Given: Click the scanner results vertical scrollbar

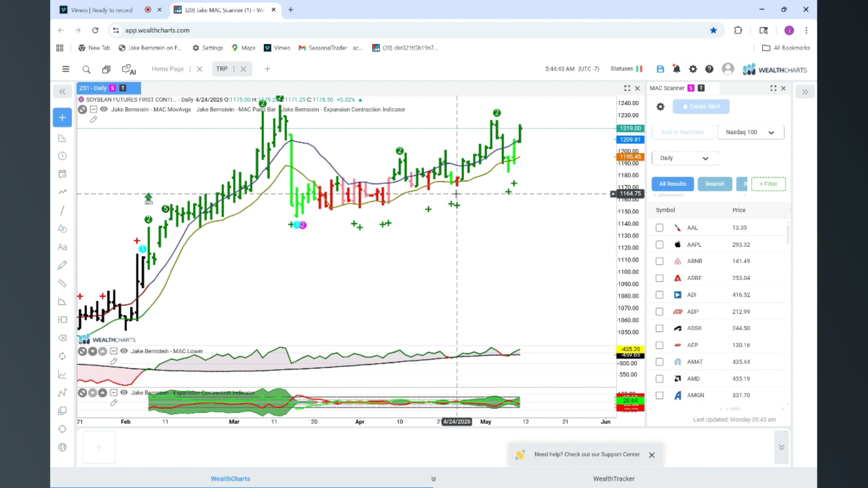Looking at the screenshot, I should 788,235.
